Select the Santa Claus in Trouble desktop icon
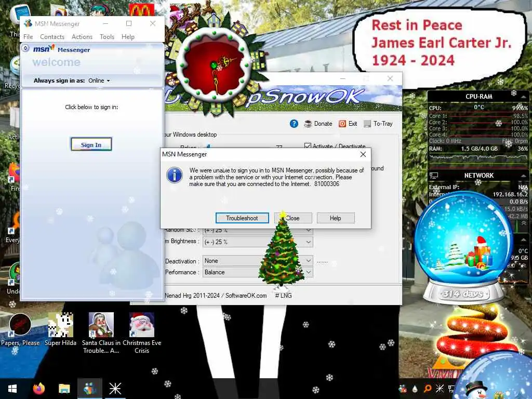The height and width of the screenshot is (399, 532). (101, 333)
